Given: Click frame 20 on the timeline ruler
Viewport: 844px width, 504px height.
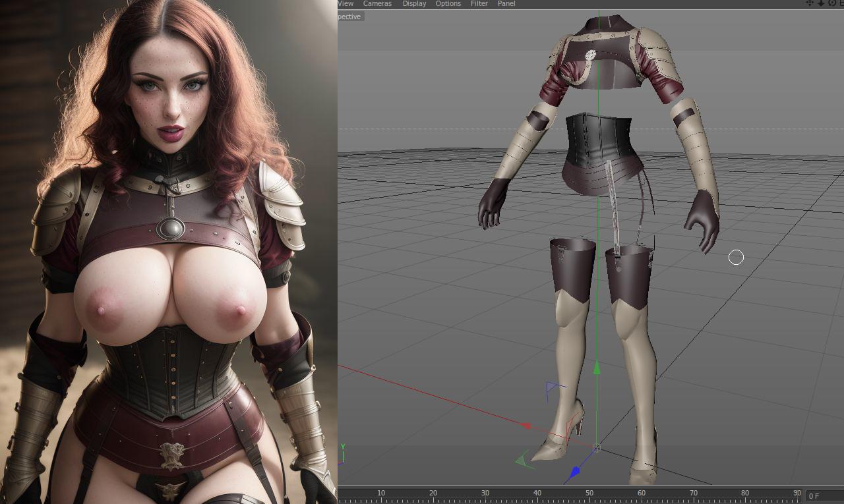Looking at the screenshot, I should click(433, 493).
